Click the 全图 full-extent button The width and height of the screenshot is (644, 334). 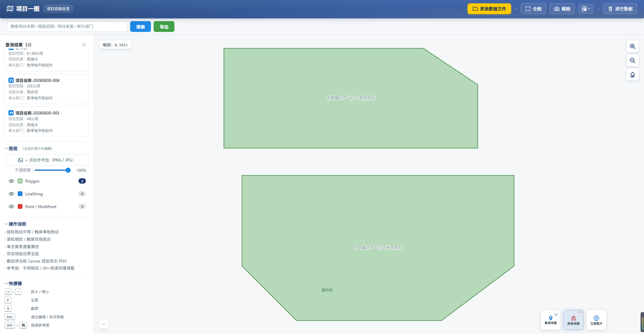click(533, 9)
